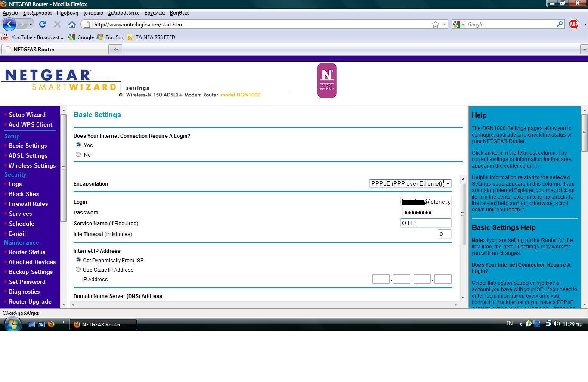
Task: Open Backup Settings page
Action: click(x=31, y=272)
